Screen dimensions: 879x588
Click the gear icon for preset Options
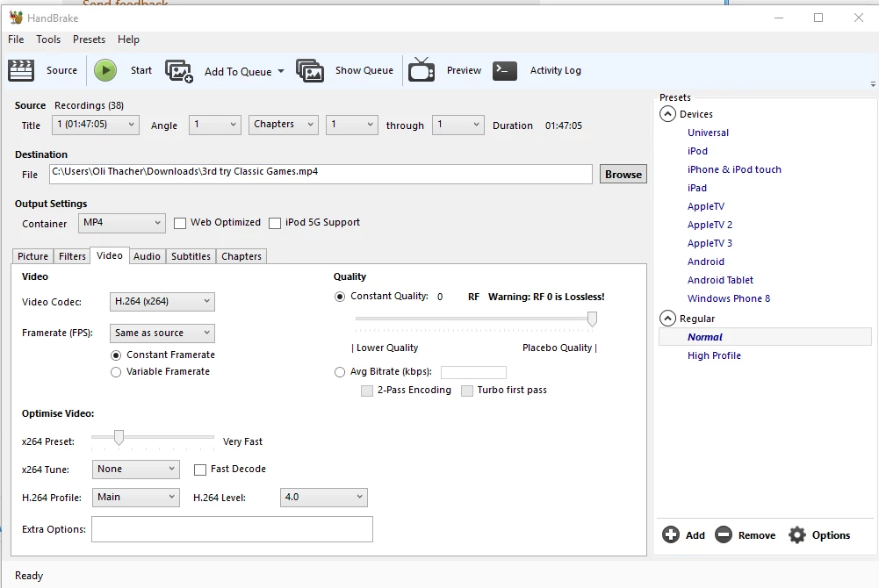click(796, 534)
